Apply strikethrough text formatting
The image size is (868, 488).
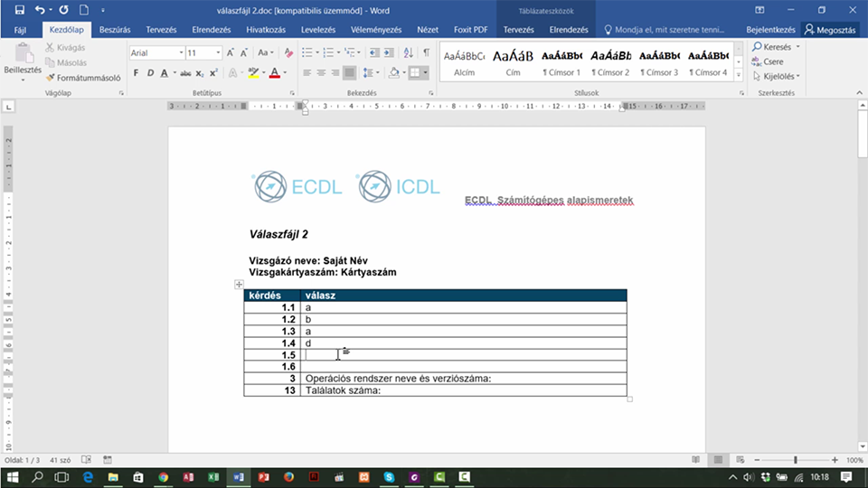pos(185,73)
